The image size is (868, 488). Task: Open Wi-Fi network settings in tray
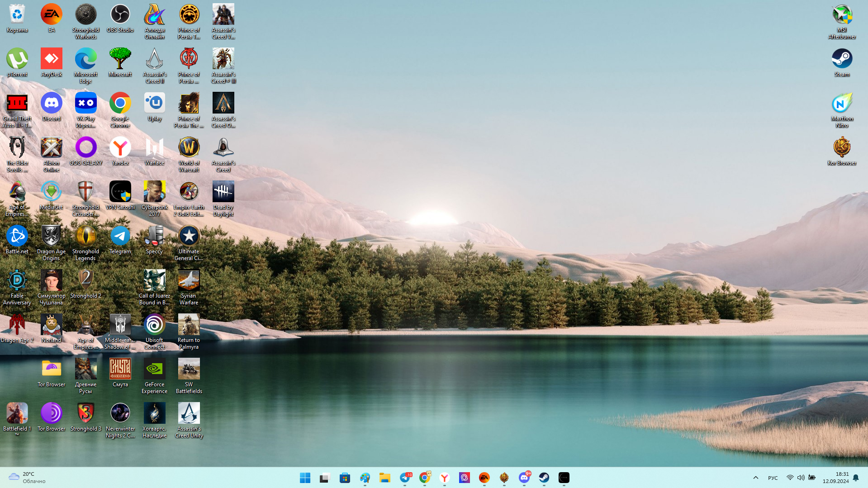click(790, 478)
